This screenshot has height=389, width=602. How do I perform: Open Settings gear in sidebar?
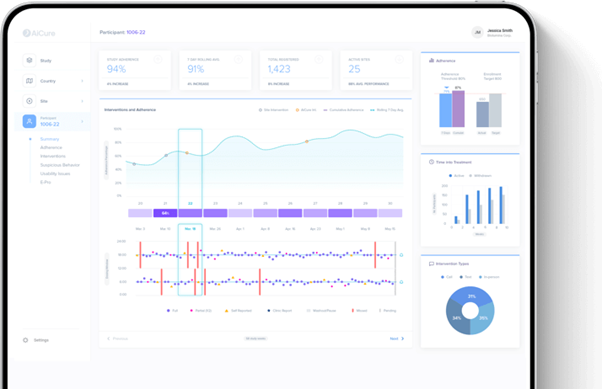pyautogui.click(x=25, y=340)
